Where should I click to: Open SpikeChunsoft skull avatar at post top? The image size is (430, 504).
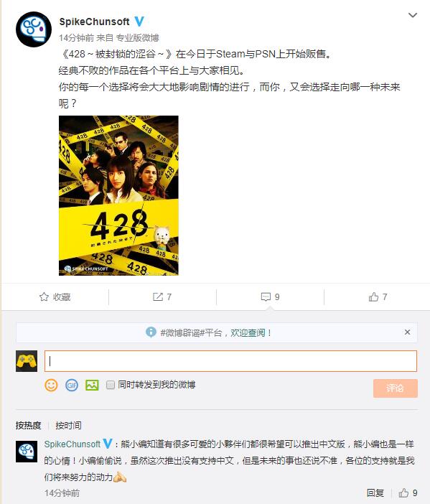point(34,29)
